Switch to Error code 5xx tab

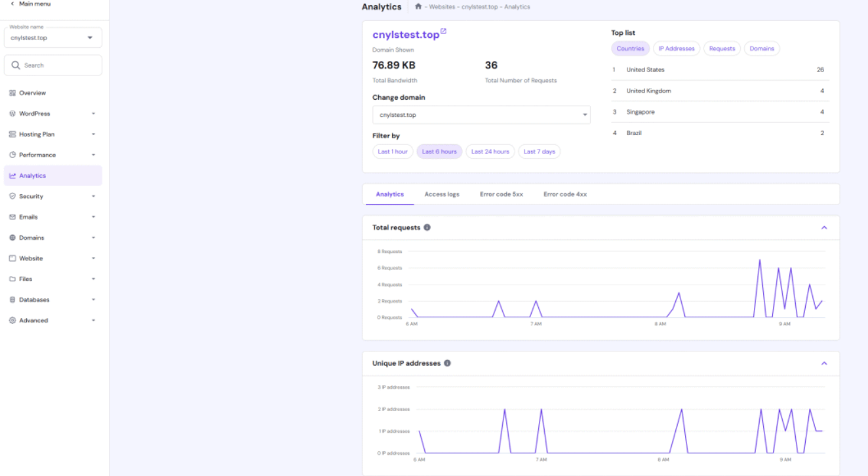click(x=502, y=194)
